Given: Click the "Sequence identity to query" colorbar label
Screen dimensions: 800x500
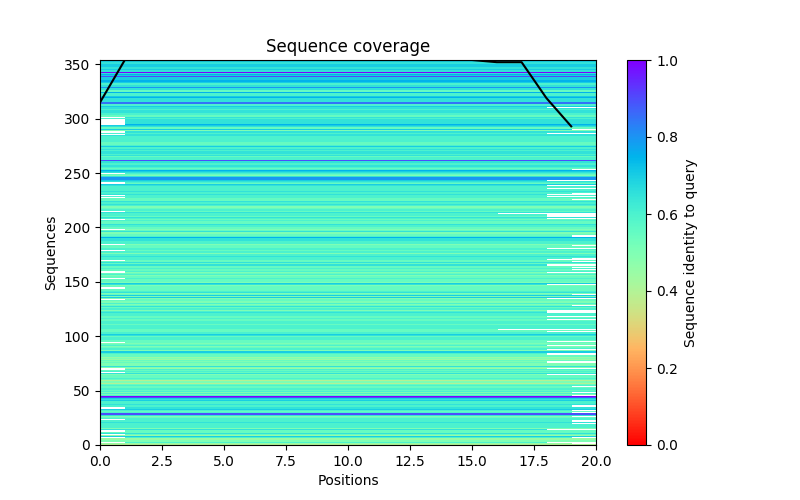Looking at the screenshot, I should point(690,253).
